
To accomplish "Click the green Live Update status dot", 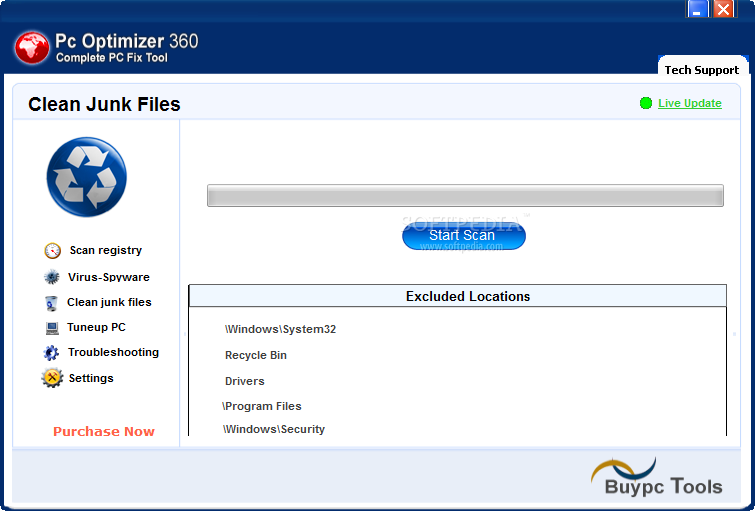I will click(646, 103).
